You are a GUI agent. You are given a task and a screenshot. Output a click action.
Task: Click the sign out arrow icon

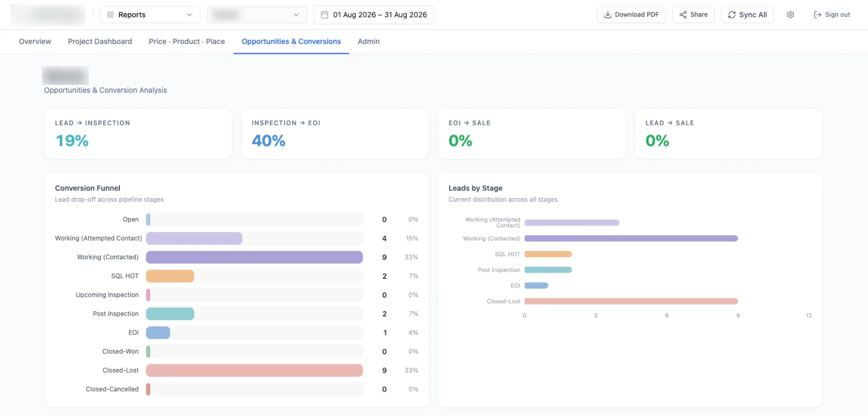[x=818, y=15]
